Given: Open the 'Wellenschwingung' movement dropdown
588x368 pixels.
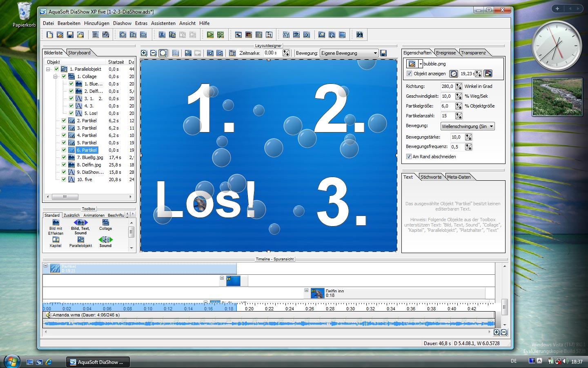Looking at the screenshot, I should pos(491,126).
